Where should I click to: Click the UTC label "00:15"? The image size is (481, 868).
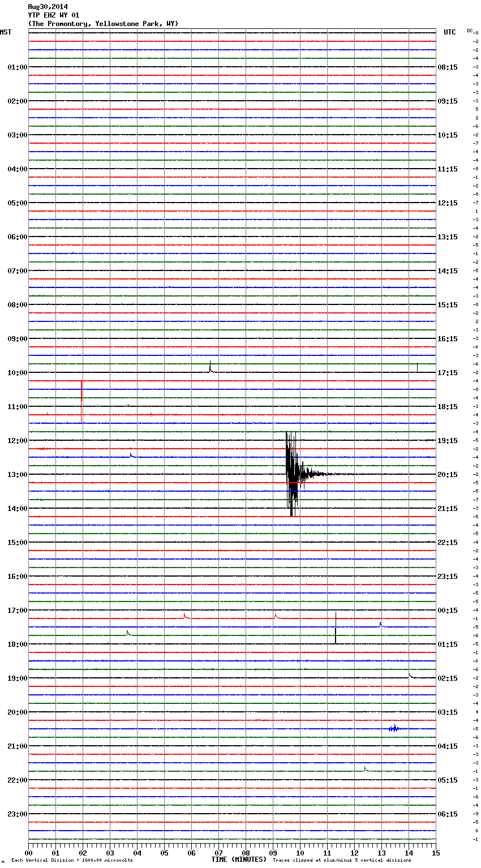click(x=448, y=611)
